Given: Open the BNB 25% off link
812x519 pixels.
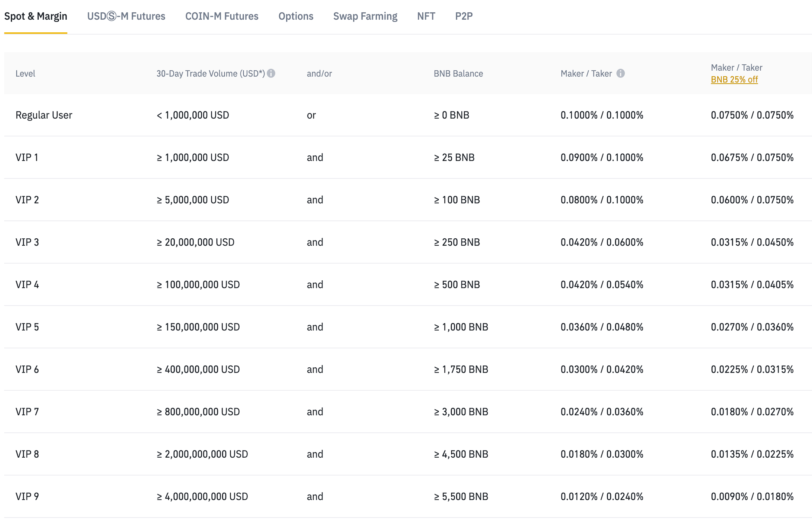Looking at the screenshot, I should (734, 80).
